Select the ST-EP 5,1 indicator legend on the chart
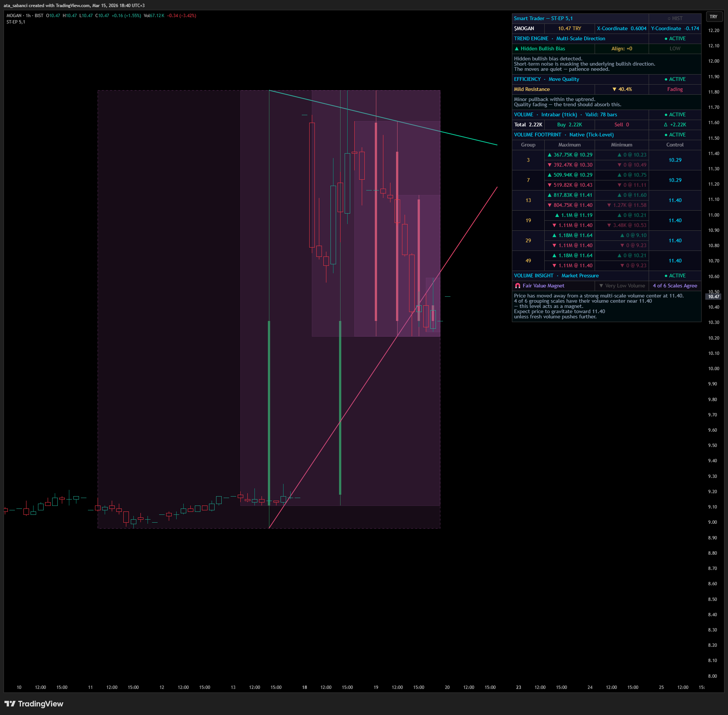The height and width of the screenshot is (715, 728). coord(16,22)
